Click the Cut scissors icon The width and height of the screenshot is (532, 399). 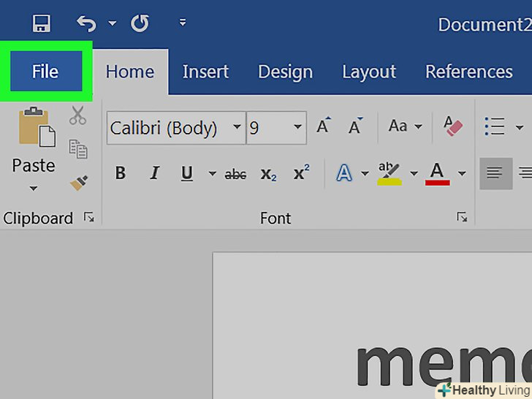point(77,115)
